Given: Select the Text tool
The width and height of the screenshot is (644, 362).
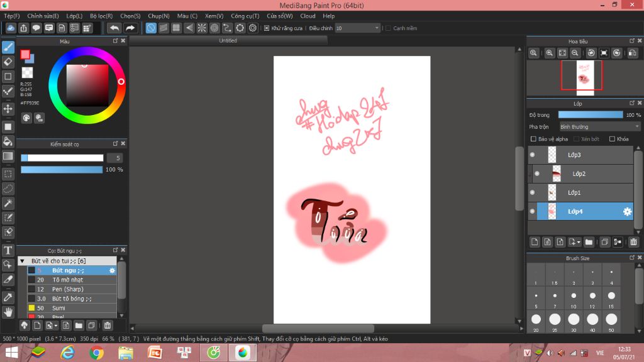Looking at the screenshot, I should click(x=8, y=250).
